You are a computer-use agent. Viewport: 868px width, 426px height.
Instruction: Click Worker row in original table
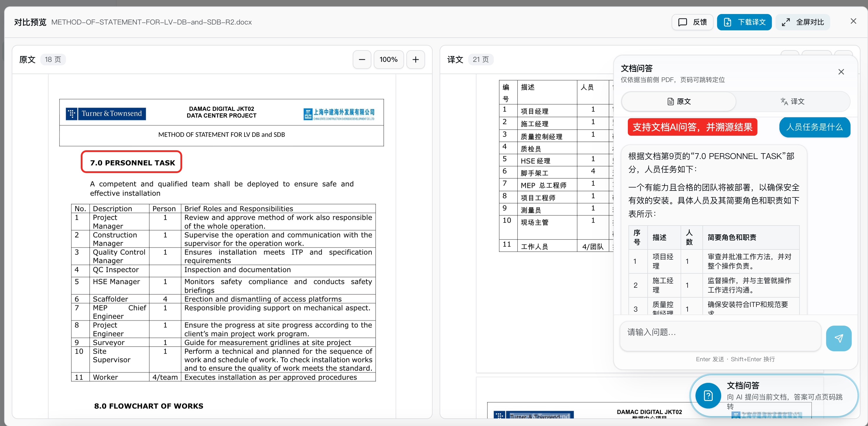point(223,377)
